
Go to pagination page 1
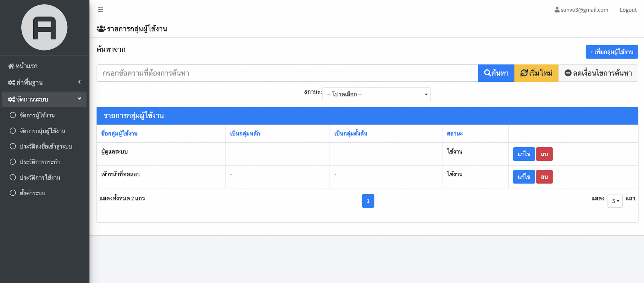point(368,201)
